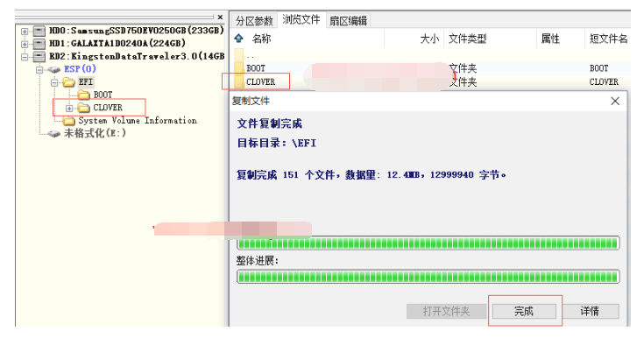Switch to the 浏览文件 tab
Viewport: 644px width, 338px height.
(x=301, y=20)
